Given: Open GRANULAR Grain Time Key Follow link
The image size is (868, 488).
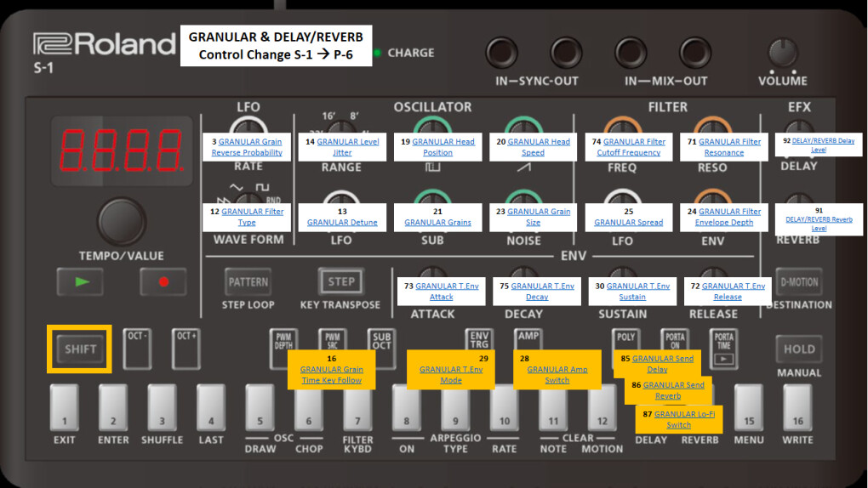Looking at the screenshot, I should click(332, 375).
